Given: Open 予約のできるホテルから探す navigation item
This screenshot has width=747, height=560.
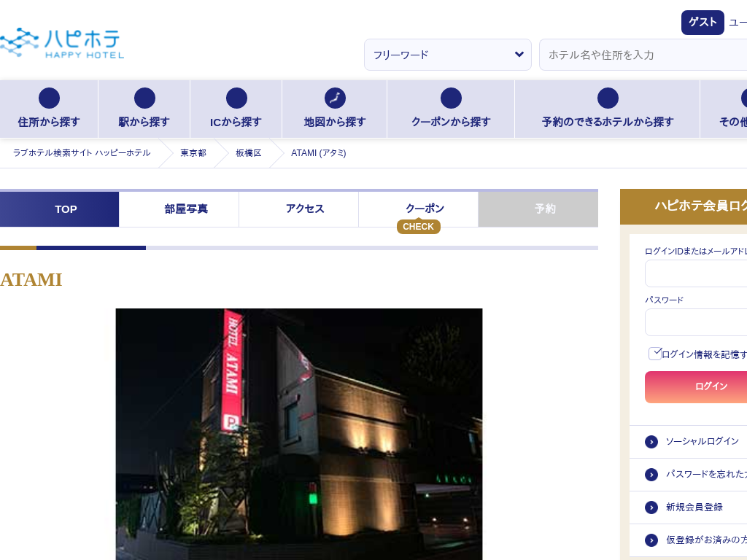Looking at the screenshot, I should (608, 109).
